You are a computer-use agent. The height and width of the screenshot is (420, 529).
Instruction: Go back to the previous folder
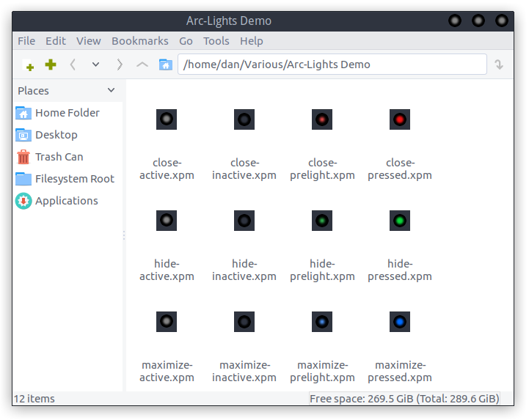pyautogui.click(x=73, y=65)
